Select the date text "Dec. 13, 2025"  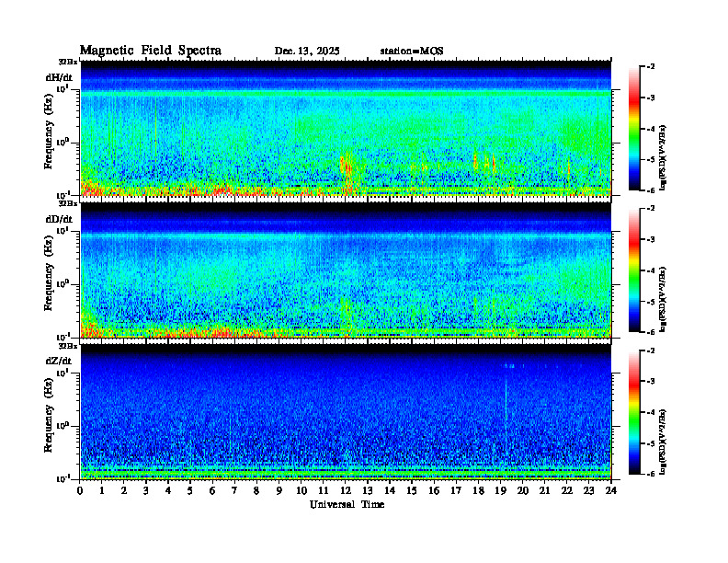pos(307,52)
